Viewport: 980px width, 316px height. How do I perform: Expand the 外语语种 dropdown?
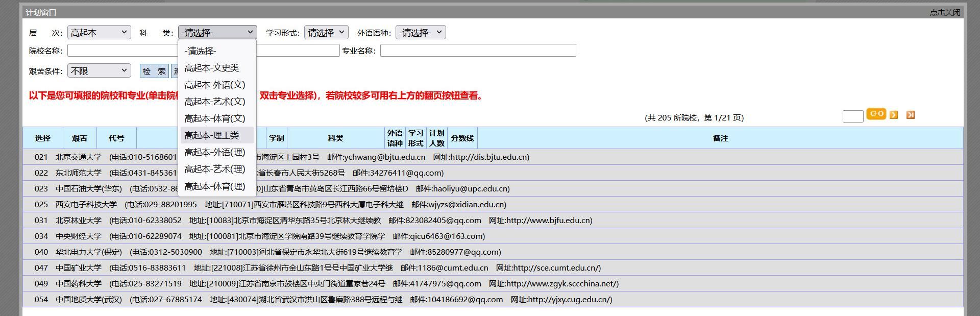pyautogui.click(x=421, y=33)
